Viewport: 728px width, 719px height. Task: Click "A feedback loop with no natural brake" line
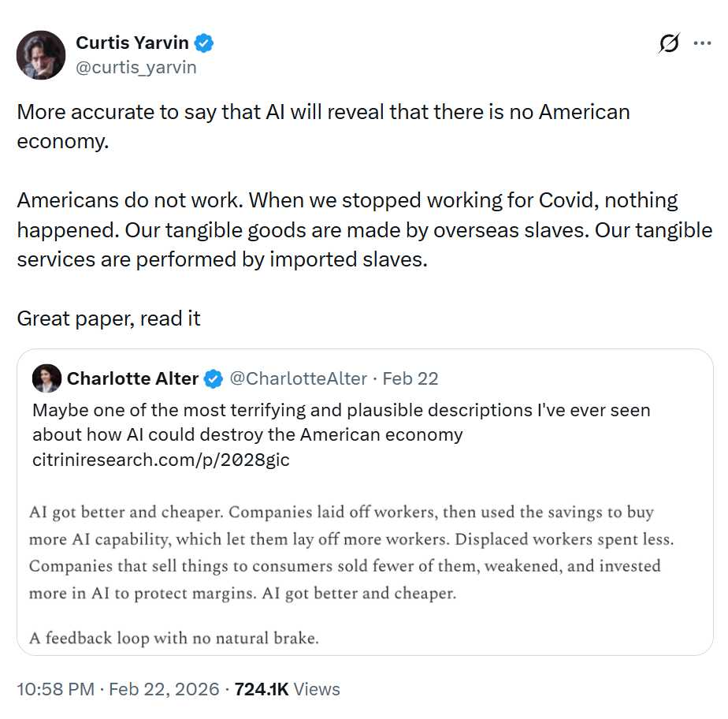174,638
